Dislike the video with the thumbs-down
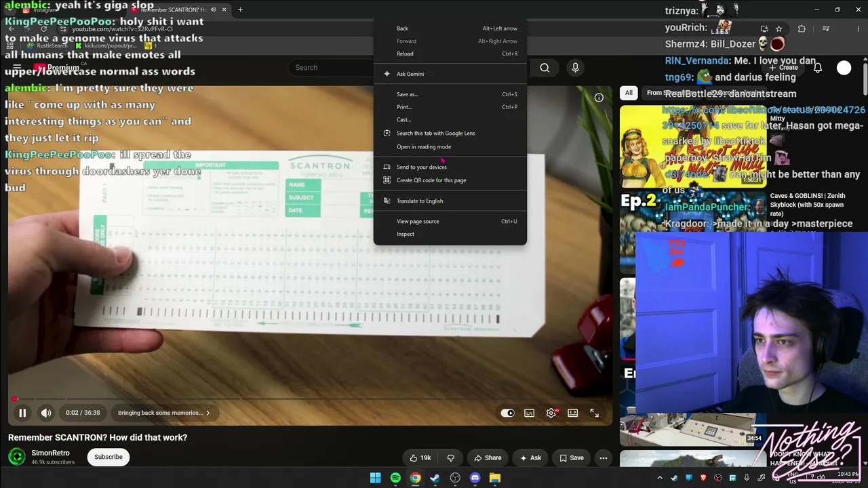Image resolution: width=868 pixels, height=488 pixels. coord(451,458)
